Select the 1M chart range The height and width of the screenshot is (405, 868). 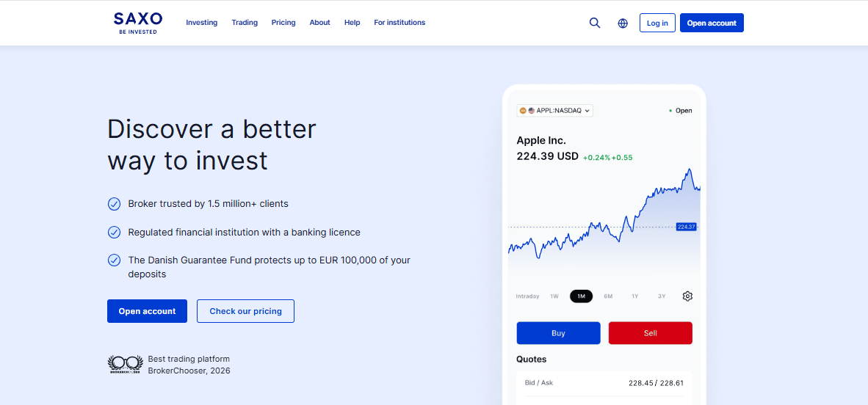pyautogui.click(x=582, y=296)
